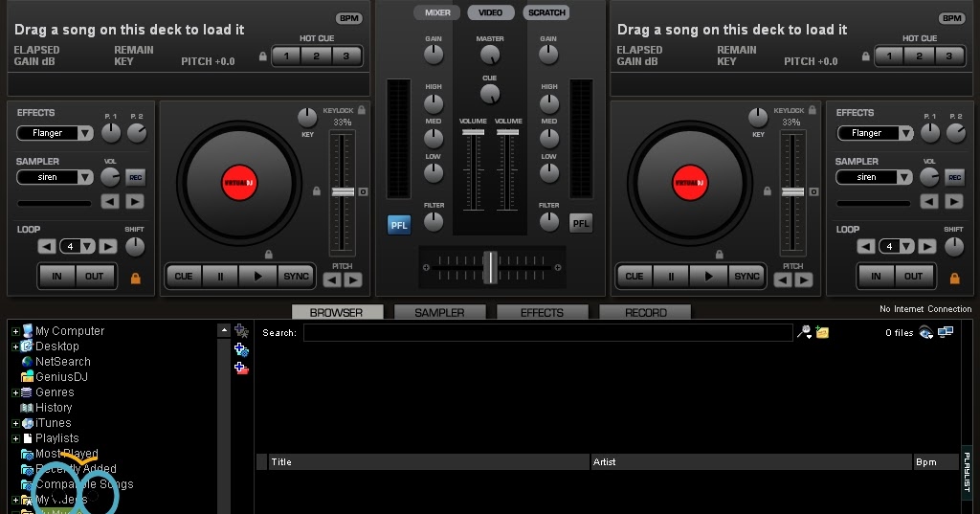Screen dimensions: 980x514
Task: Open left deck Flanger effect dropdown
Action: pyautogui.click(x=85, y=133)
